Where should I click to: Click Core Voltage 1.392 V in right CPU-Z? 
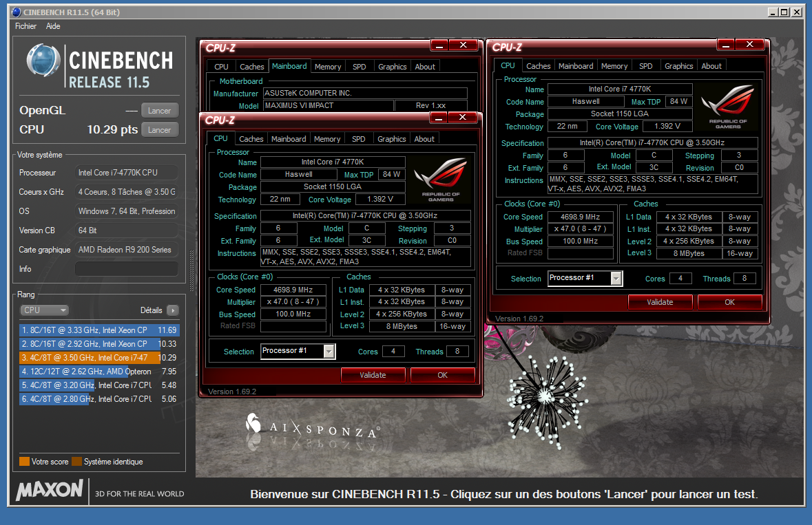(x=667, y=126)
